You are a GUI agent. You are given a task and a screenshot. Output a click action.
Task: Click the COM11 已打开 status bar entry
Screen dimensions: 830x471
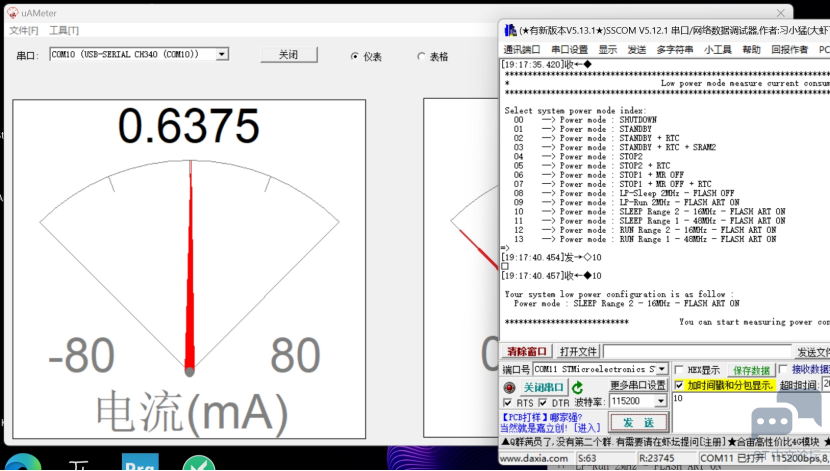pos(732,458)
